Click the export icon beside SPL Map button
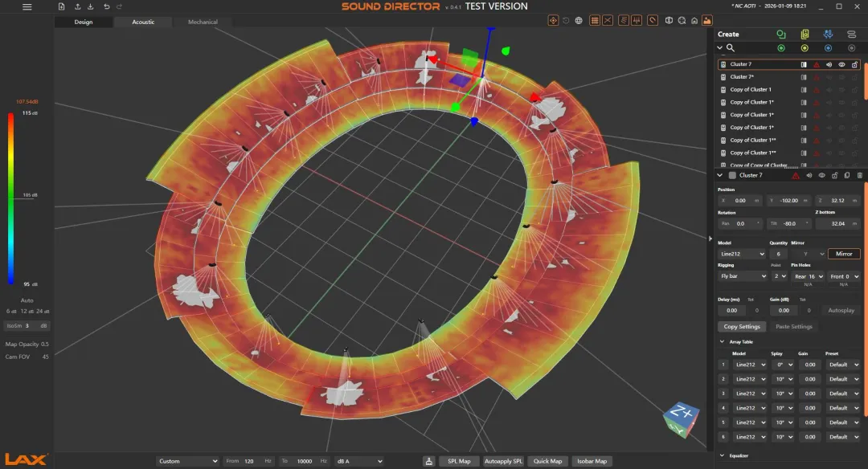This screenshot has height=469, width=868. pos(429,461)
